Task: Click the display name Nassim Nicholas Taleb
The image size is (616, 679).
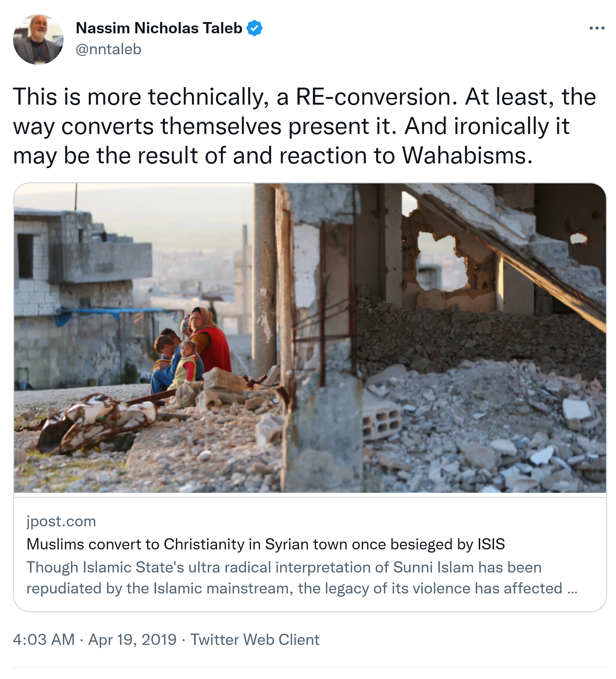Action: pyautogui.click(x=159, y=28)
